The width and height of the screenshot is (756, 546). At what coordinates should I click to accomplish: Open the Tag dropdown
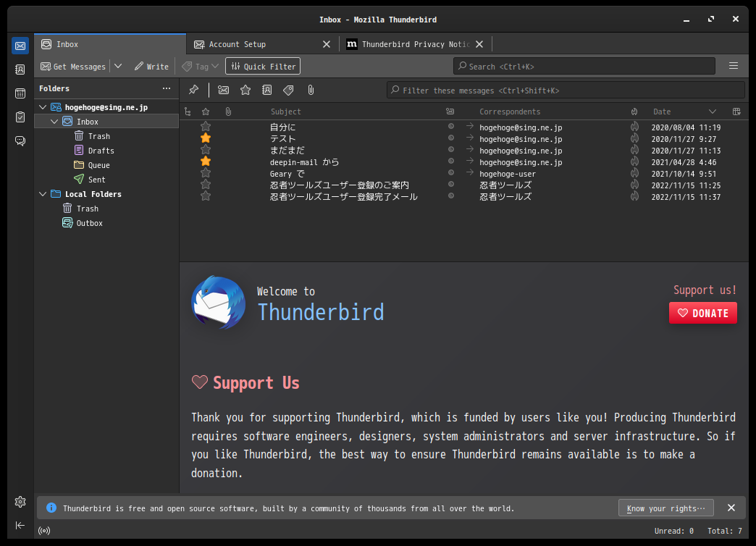[201, 67]
